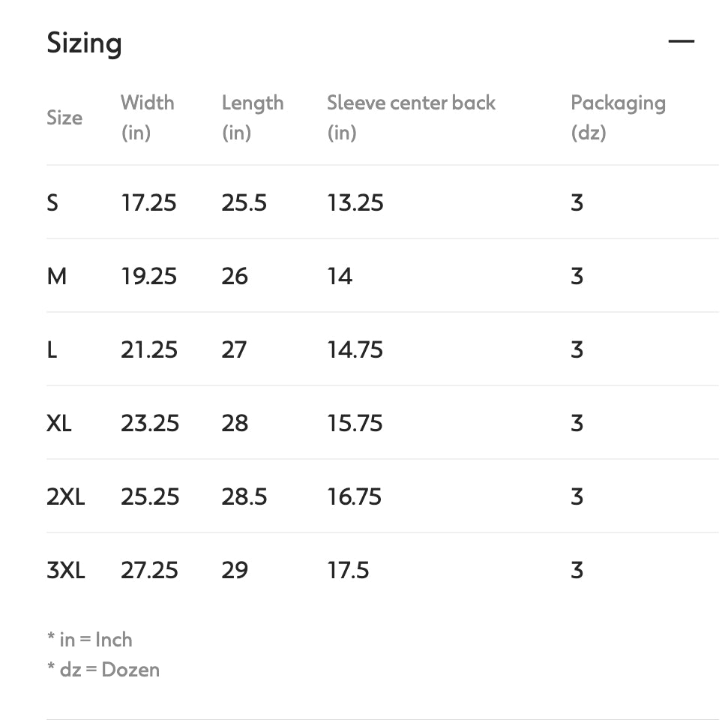Click the Packaging (dz) column header
Image resolution: width=728 pixels, height=720 pixels.
(x=618, y=118)
